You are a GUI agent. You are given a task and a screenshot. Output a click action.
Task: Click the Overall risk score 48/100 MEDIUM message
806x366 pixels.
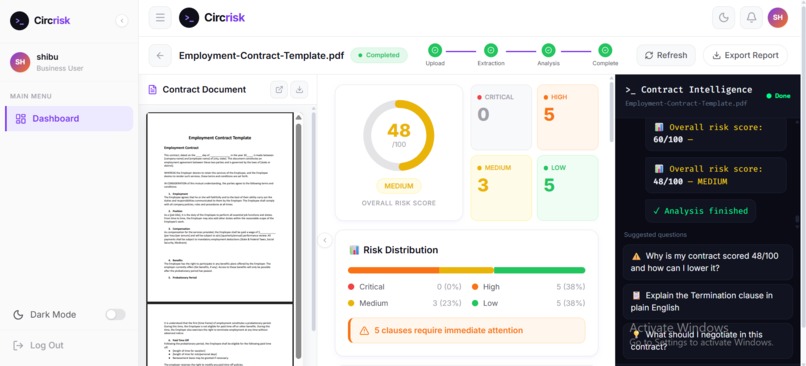click(x=716, y=175)
